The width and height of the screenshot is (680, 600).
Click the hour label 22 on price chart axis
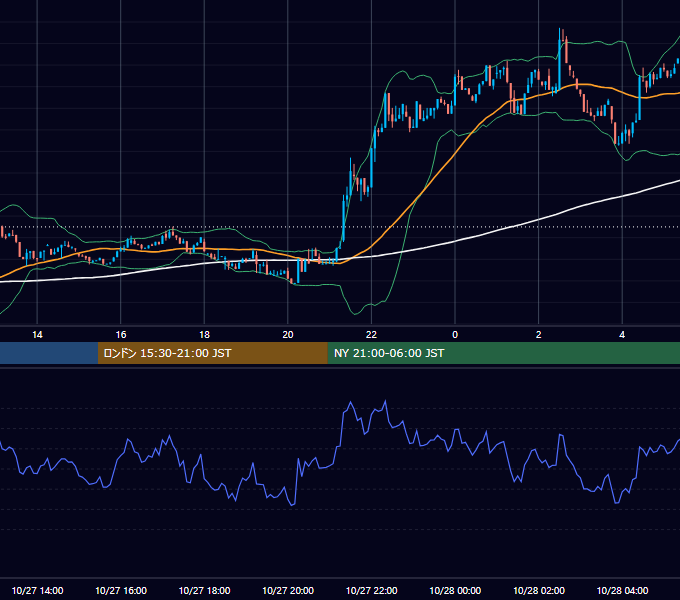[371, 335]
